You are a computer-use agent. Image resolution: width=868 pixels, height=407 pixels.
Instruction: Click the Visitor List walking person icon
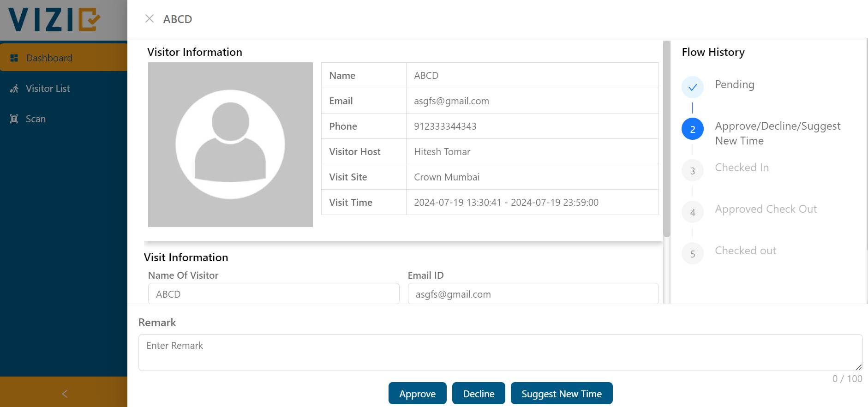pos(14,89)
